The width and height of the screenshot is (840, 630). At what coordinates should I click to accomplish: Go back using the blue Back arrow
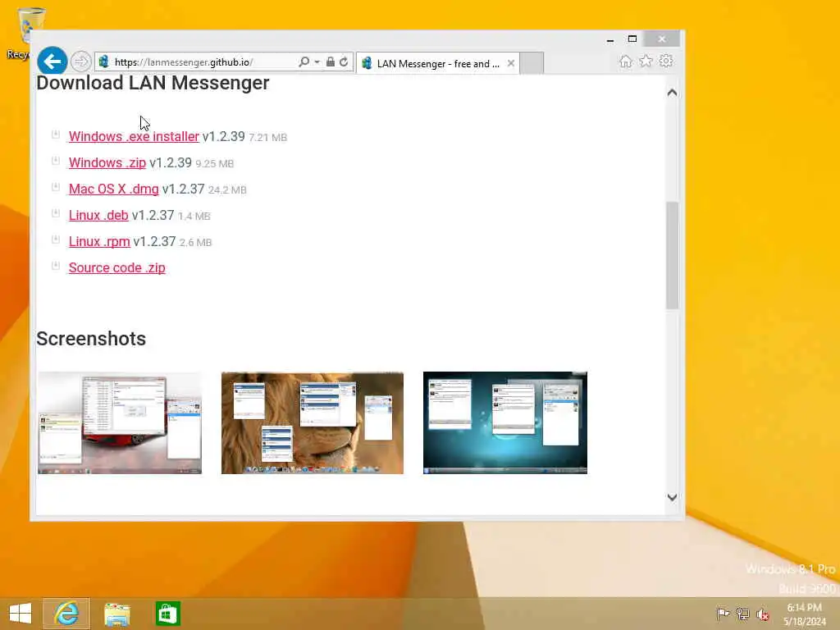[x=52, y=62]
